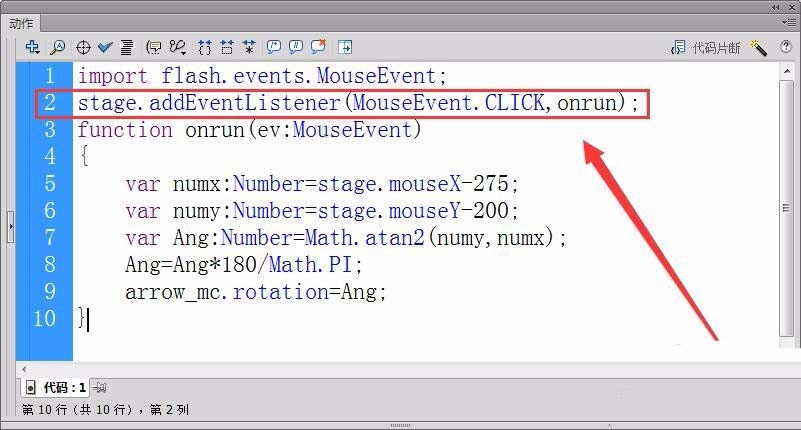
Task: Click "Math.PI" on line 8
Action: pos(311,265)
